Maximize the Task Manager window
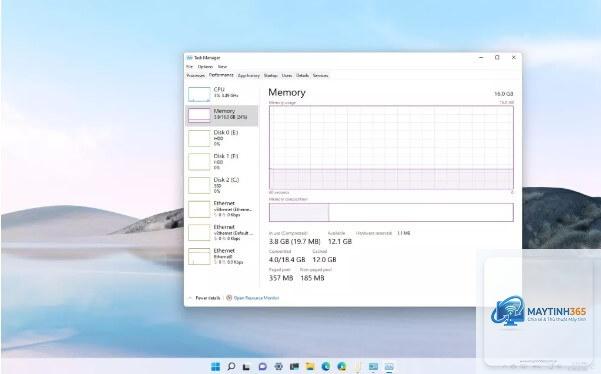601x374 pixels. pyautogui.click(x=497, y=57)
